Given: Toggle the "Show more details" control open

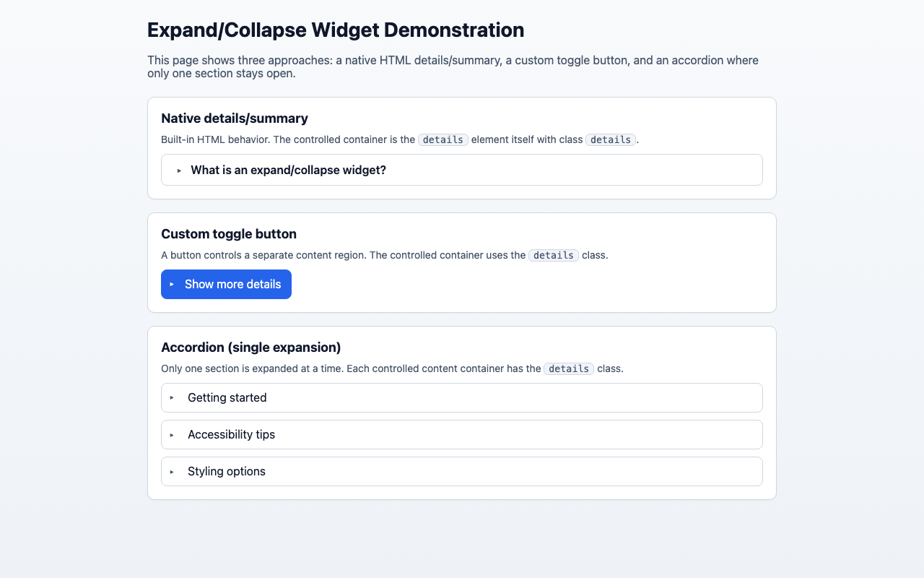Looking at the screenshot, I should click(226, 284).
